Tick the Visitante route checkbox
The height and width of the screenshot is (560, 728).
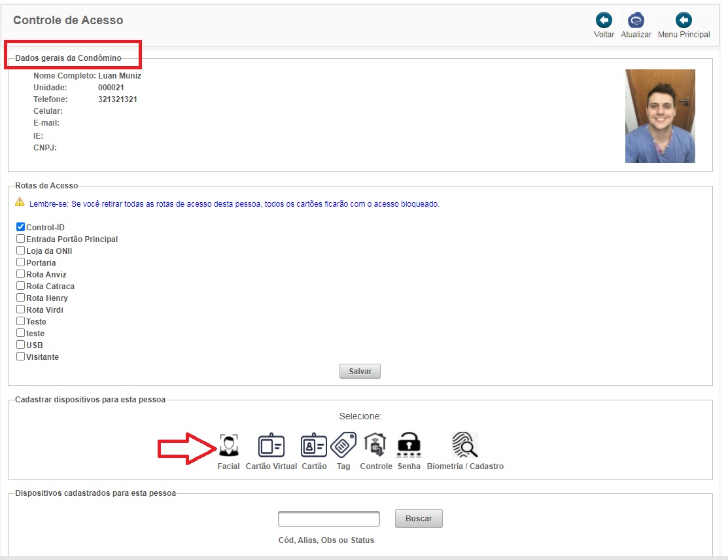(x=20, y=357)
